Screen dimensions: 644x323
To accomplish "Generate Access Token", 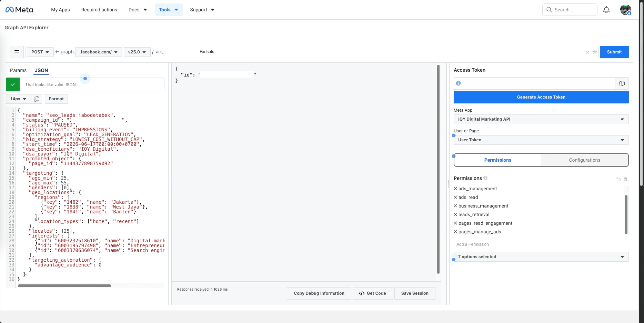I will tap(541, 97).
